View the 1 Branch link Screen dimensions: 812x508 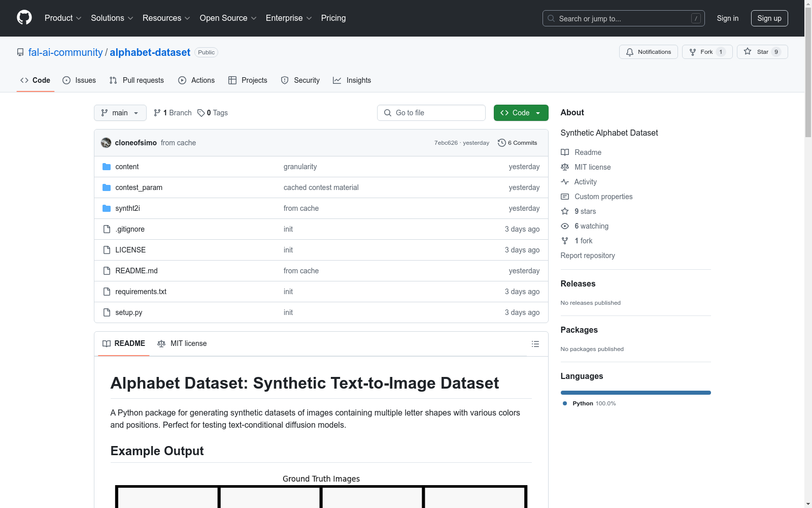point(173,113)
